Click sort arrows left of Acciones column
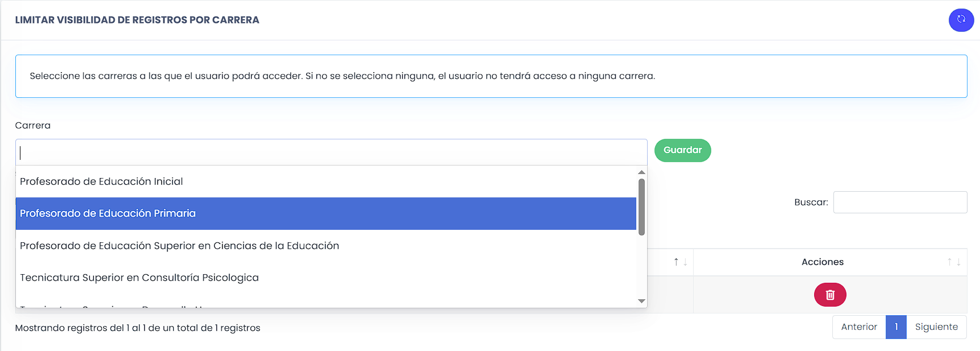 click(680, 262)
